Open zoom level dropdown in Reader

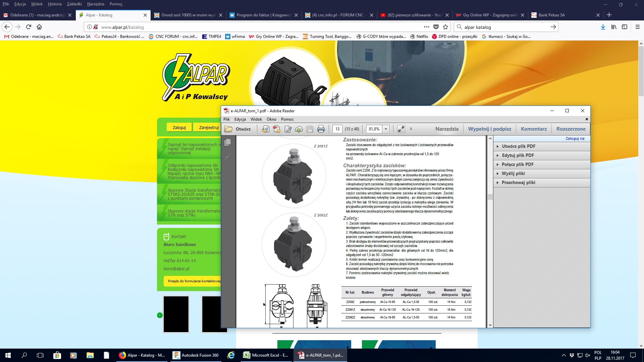pos(386,129)
